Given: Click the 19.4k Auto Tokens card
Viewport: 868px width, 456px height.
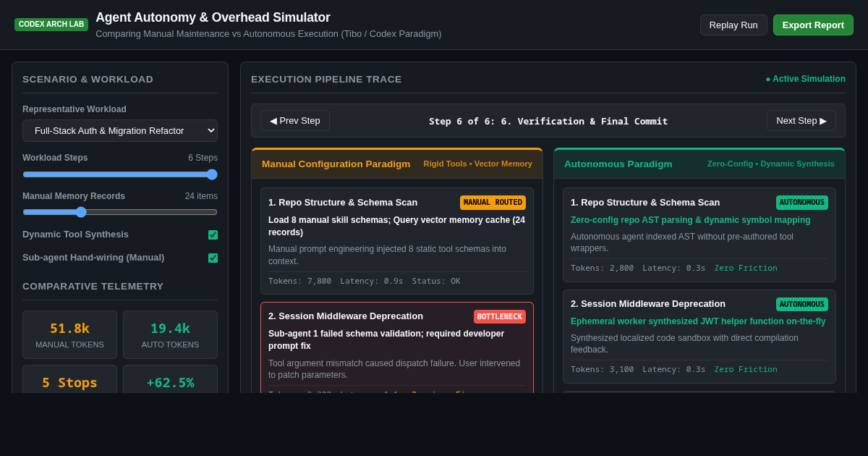Looking at the screenshot, I should [x=170, y=334].
